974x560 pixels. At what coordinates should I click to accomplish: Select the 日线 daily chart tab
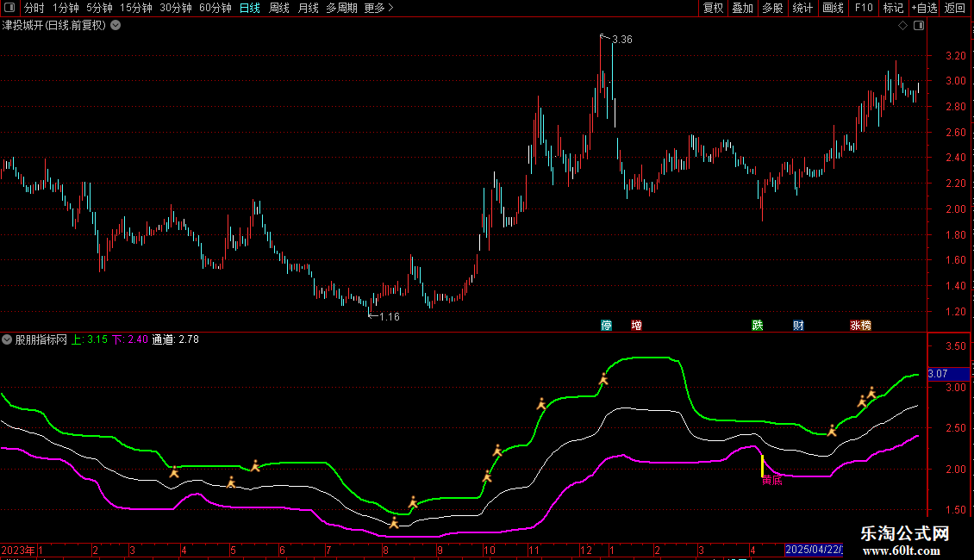pyautogui.click(x=250, y=8)
